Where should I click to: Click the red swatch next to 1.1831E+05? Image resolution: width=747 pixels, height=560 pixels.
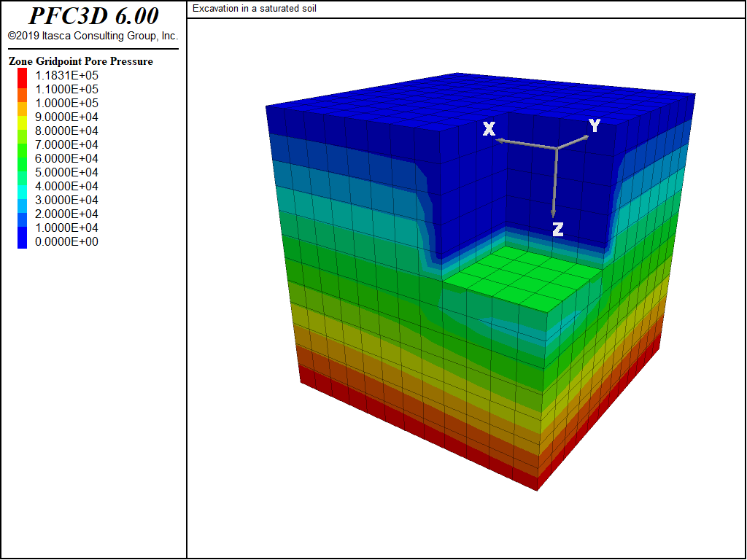[23, 78]
